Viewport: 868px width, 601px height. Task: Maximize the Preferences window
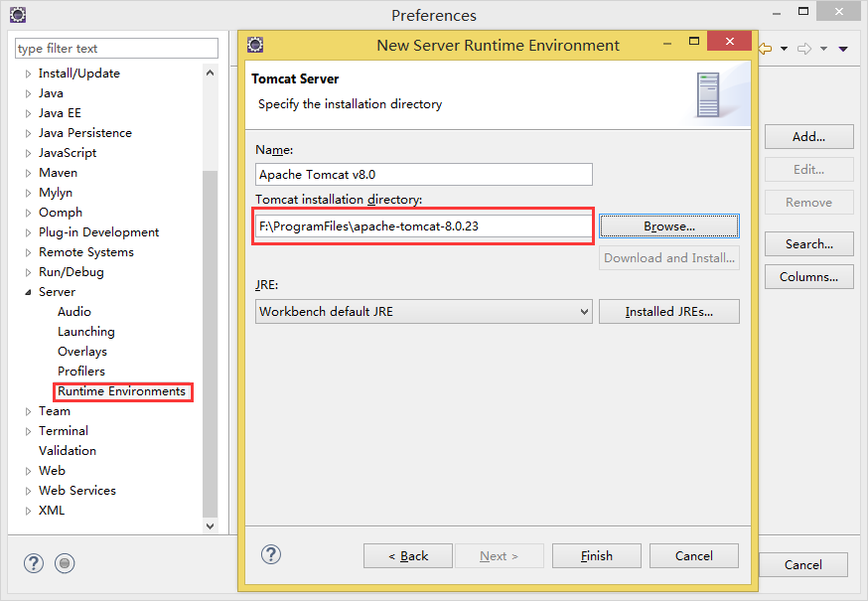[x=803, y=11]
